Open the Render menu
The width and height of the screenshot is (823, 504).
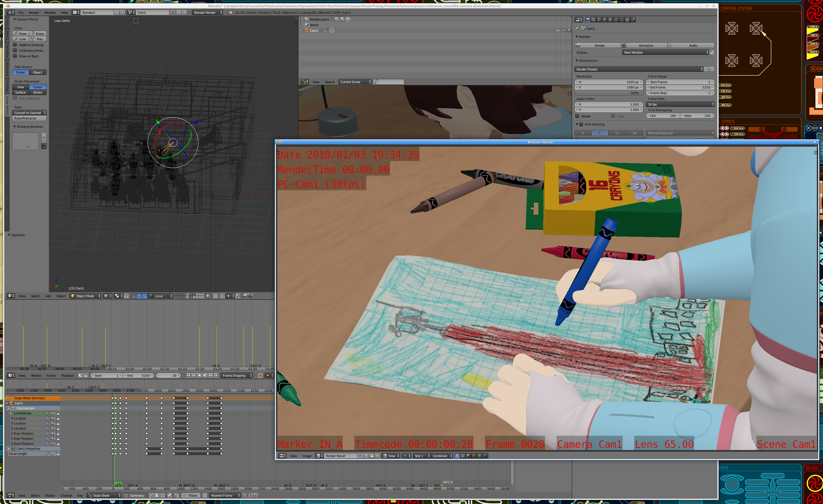coord(34,13)
